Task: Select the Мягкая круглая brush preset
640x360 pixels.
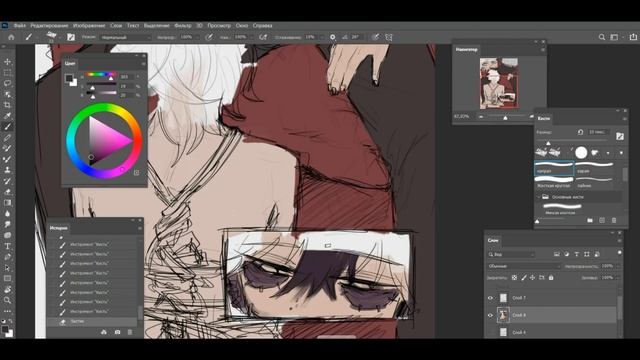Action: (561, 209)
